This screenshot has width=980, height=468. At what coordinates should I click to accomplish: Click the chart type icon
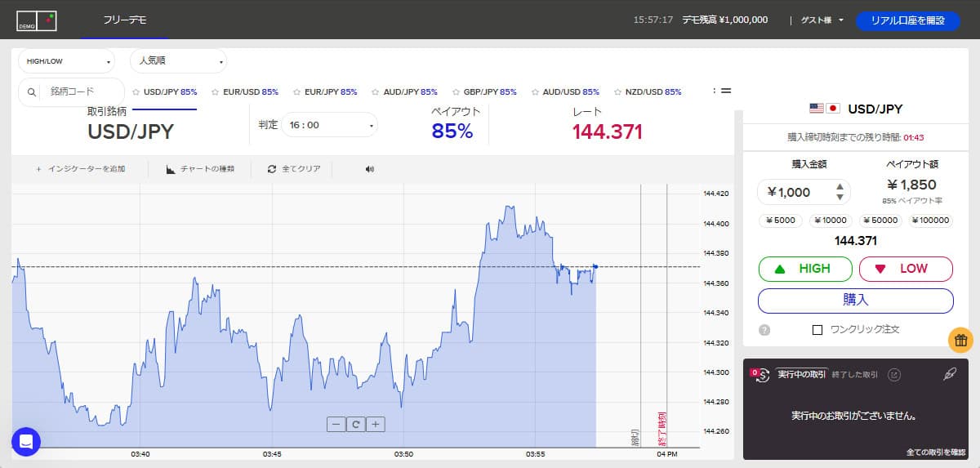click(x=171, y=169)
